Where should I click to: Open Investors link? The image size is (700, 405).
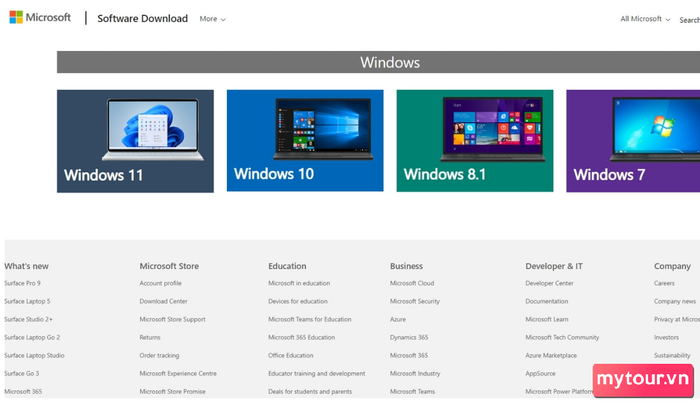[667, 337]
